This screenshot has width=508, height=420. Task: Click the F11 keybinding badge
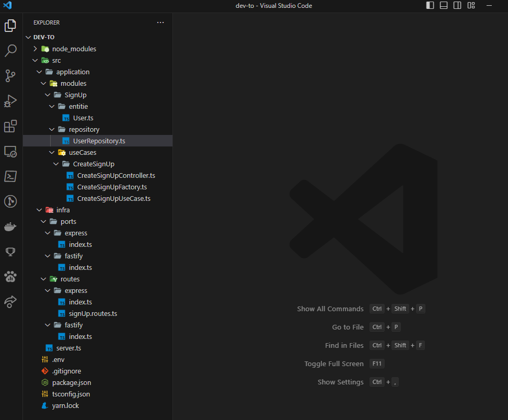(377, 364)
